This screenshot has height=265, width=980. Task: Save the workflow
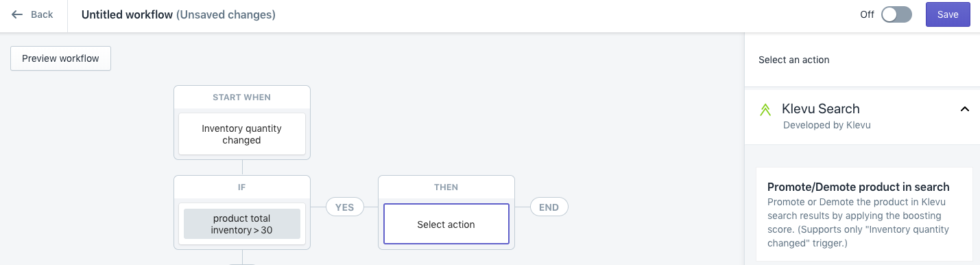(948, 14)
